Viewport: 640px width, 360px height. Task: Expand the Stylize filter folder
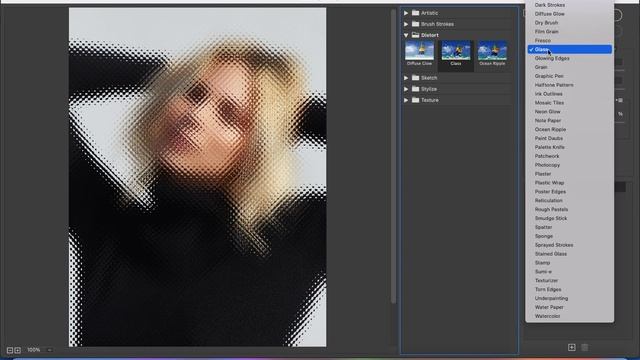point(406,89)
